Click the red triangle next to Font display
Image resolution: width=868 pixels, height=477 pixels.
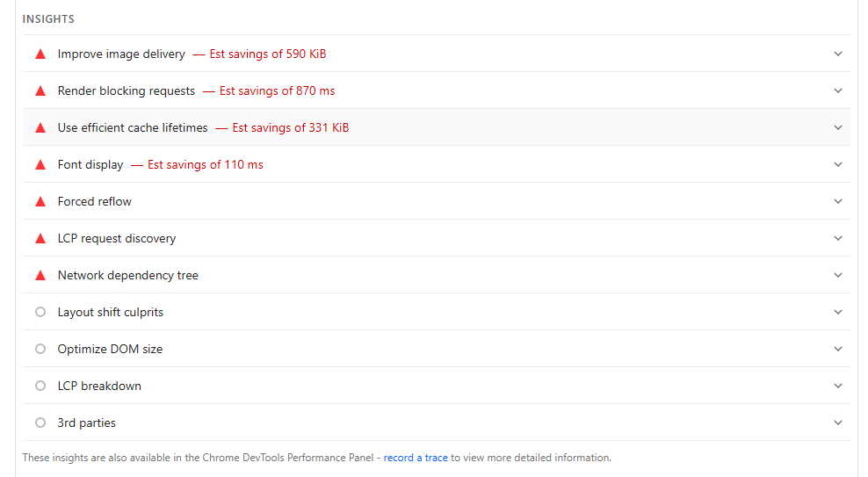40,165
